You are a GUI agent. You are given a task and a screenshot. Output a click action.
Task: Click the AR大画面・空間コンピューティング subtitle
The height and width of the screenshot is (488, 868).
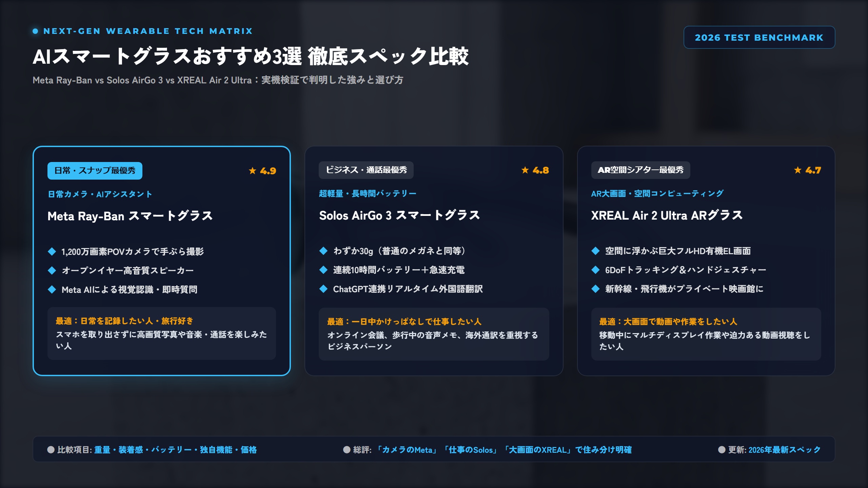coord(657,194)
